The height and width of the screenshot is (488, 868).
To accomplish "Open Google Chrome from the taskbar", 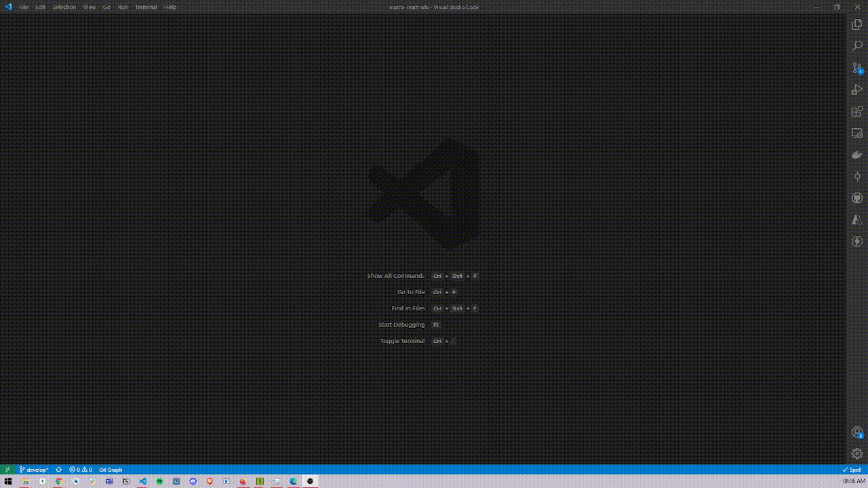I will [59, 481].
